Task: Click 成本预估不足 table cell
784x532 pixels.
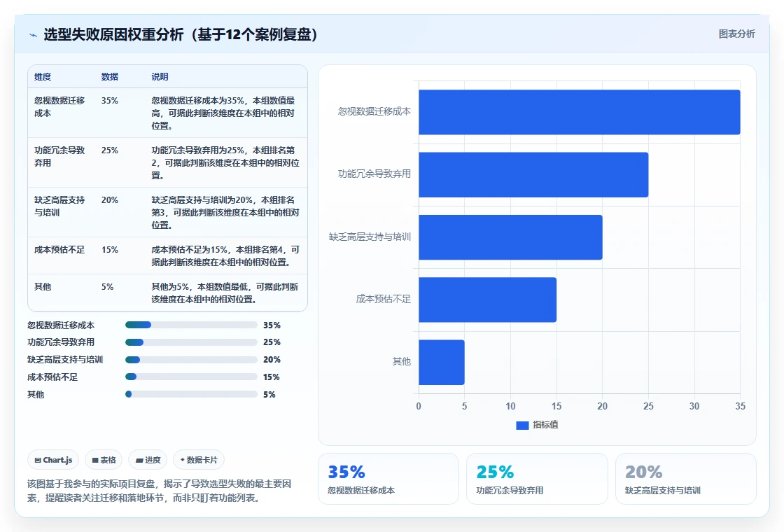Action: (59, 249)
